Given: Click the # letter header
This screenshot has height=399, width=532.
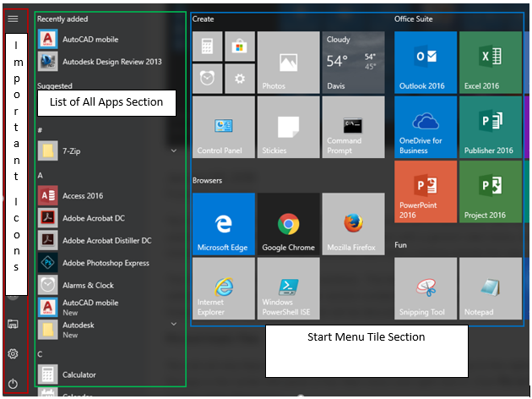Looking at the screenshot, I should 40,130.
